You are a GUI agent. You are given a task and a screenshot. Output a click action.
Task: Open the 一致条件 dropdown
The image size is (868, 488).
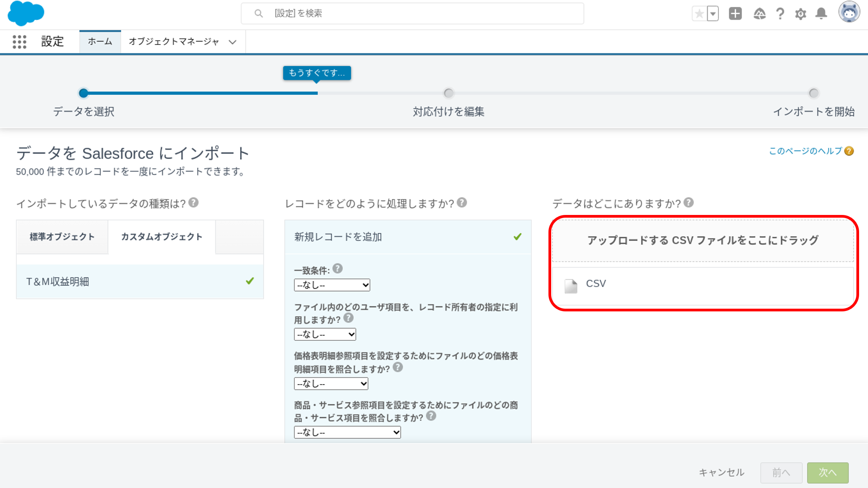332,285
